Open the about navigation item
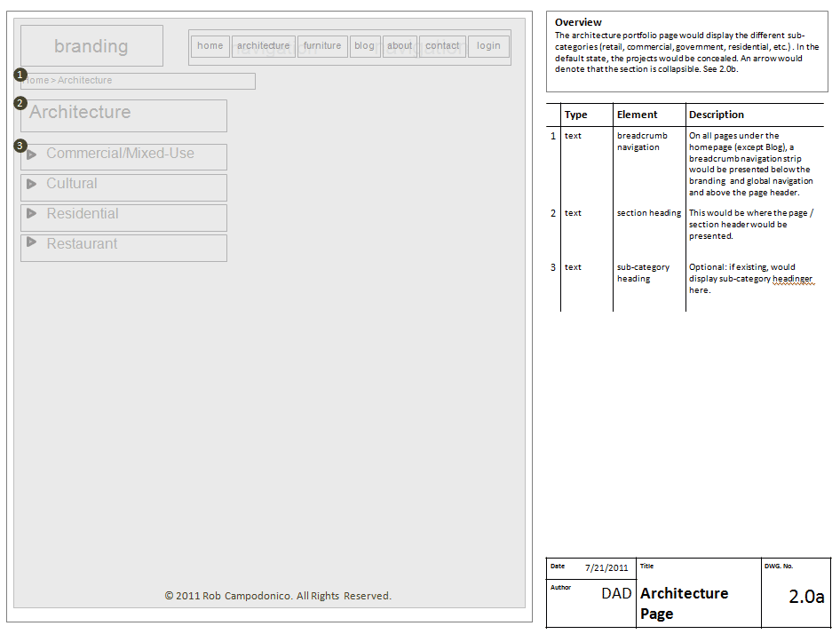 400,46
